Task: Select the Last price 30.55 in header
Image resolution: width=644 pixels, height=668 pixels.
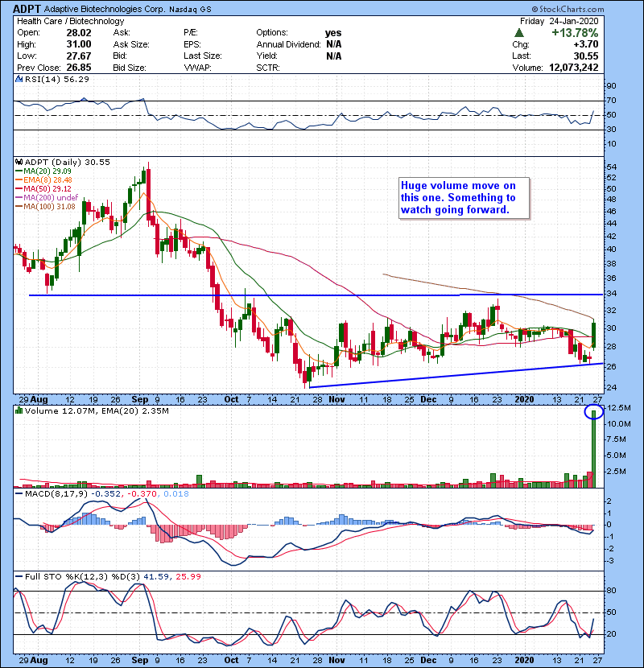Action: tap(586, 56)
